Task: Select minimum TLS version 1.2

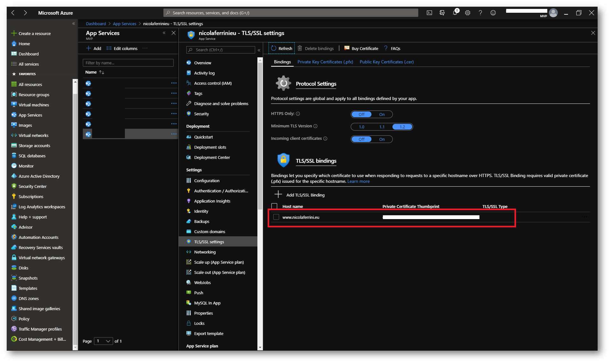Action: click(x=402, y=127)
